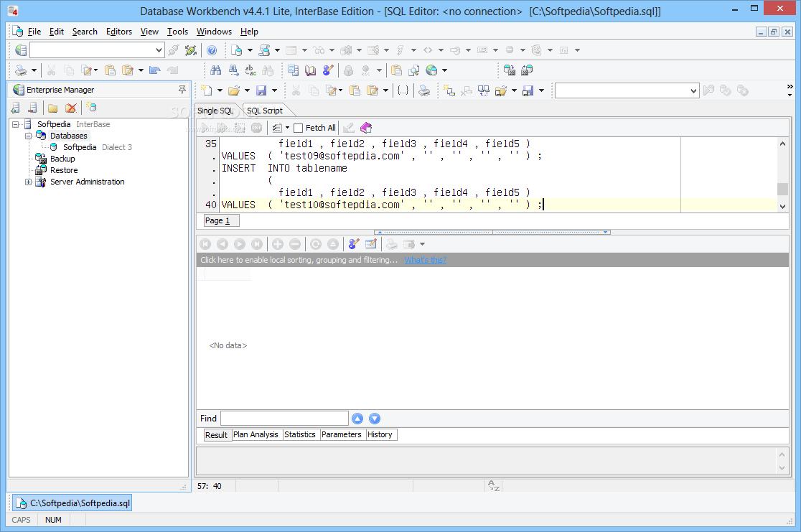Open the connection combo box at top left
The width and height of the screenshot is (801, 532).
point(159,50)
